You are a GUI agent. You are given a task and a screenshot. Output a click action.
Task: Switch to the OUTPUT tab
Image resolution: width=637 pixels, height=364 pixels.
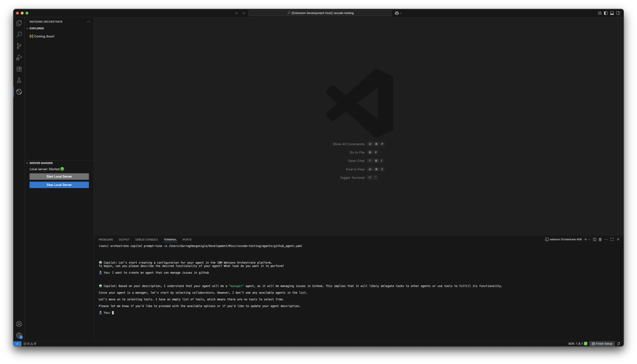pos(124,239)
